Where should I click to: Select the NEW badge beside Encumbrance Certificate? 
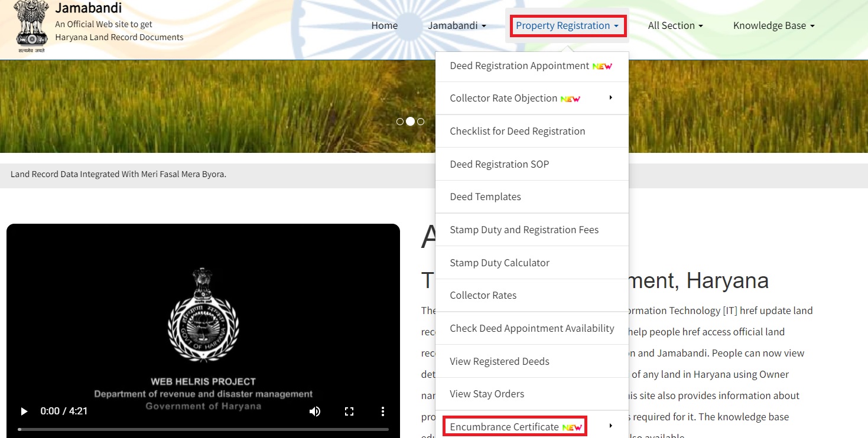[x=572, y=427]
